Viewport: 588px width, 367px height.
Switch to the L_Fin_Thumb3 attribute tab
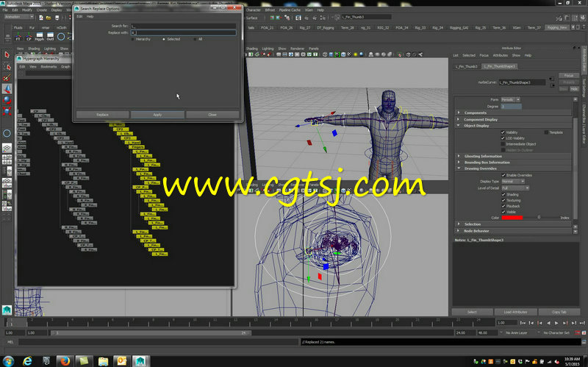[466, 66]
